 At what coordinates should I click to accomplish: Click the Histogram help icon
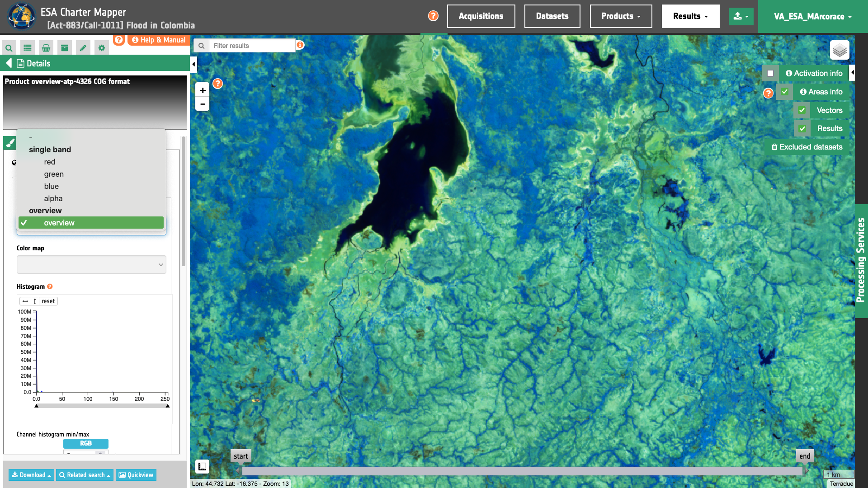coord(50,286)
